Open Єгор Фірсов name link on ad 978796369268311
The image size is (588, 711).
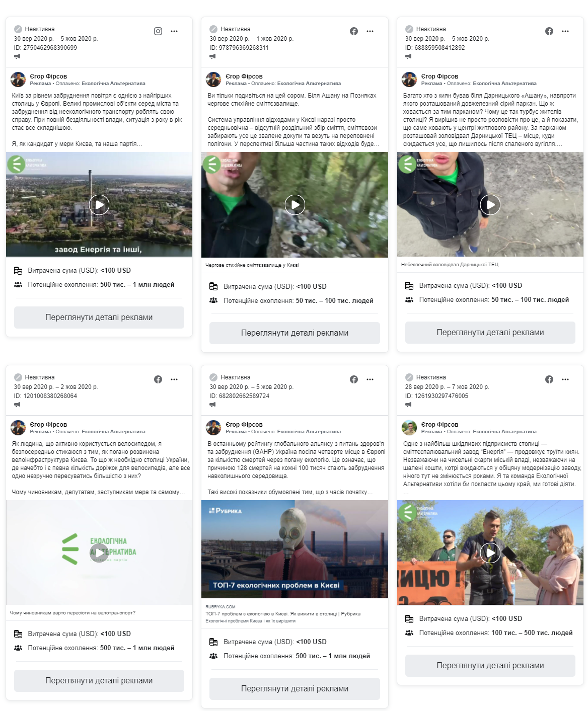point(244,76)
